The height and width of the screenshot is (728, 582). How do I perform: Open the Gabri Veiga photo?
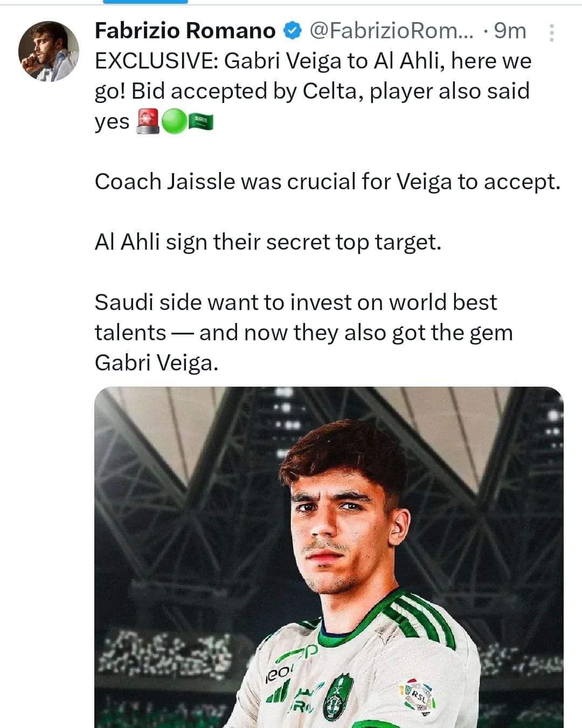click(x=329, y=558)
